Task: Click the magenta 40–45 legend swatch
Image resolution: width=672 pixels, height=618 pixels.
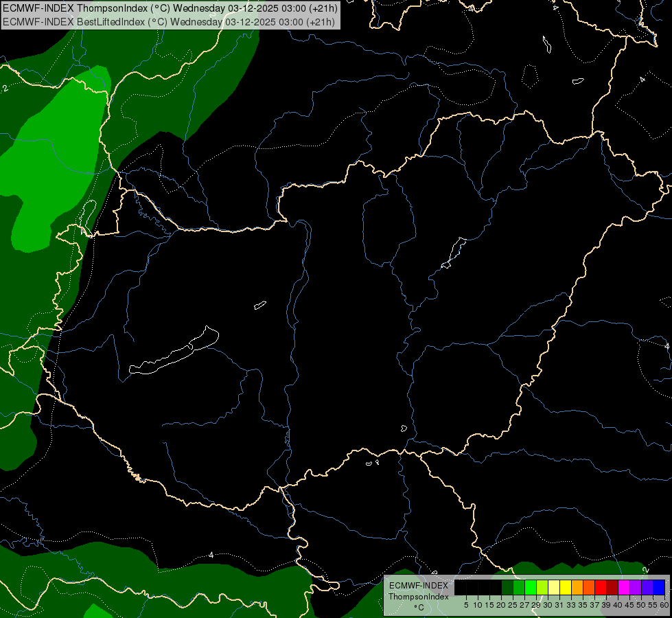Action: click(624, 587)
